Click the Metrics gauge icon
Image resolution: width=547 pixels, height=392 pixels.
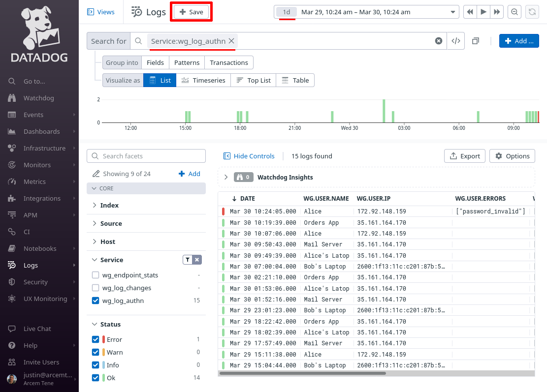[x=12, y=181]
